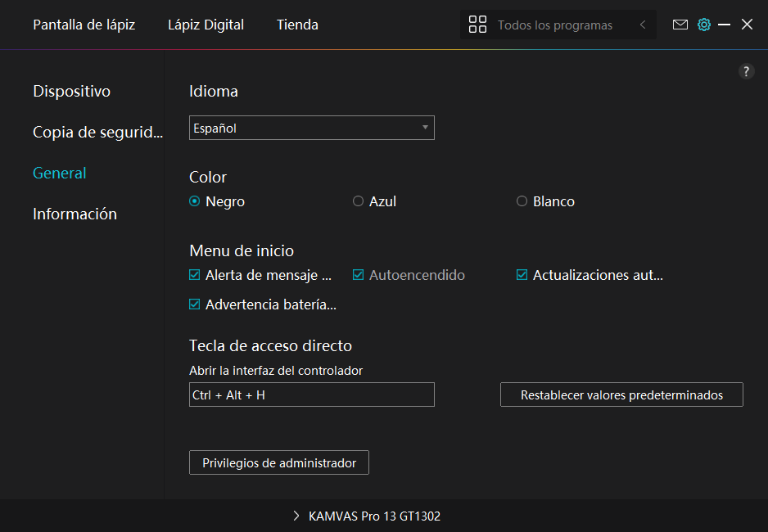The width and height of the screenshot is (768, 532).
Task: Click the programs grid icon
Action: coord(477,25)
